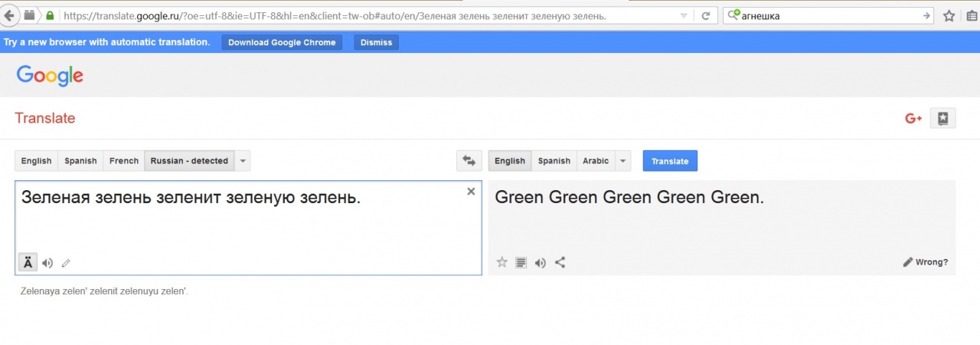The width and height of the screenshot is (980, 345).
Task: Select all translated text icon
Action: 521,262
